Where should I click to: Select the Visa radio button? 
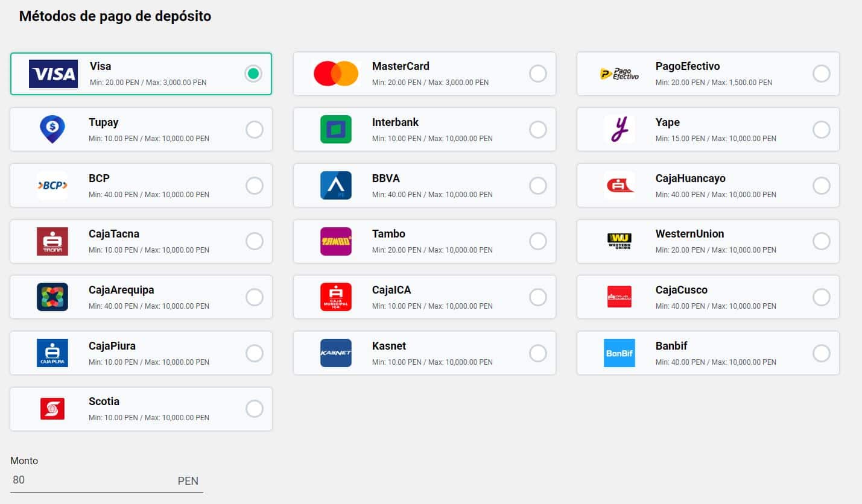click(x=253, y=74)
